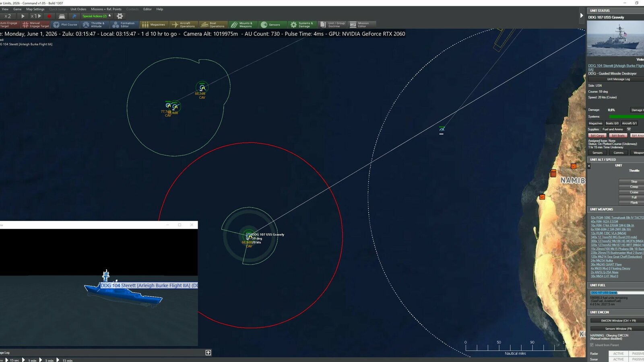The height and width of the screenshot is (362, 644).
Task: Click the Magazines button in Unit Status
Action: pos(596,123)
